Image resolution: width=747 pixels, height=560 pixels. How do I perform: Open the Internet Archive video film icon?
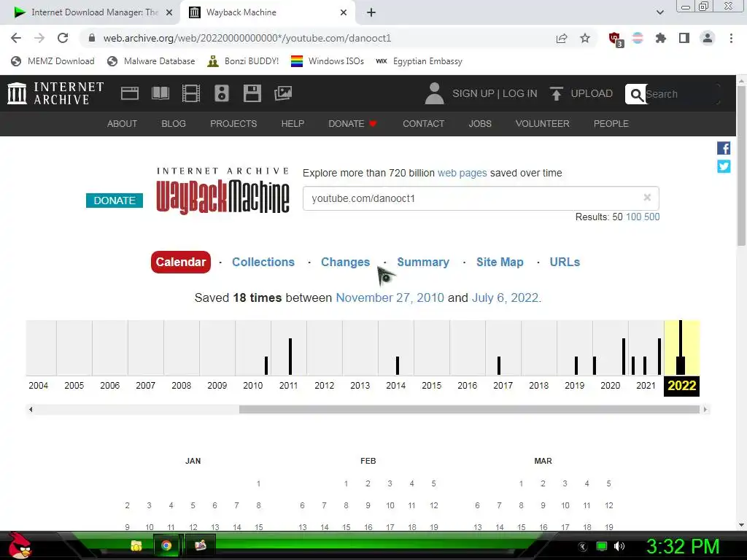tap(191, 93)
